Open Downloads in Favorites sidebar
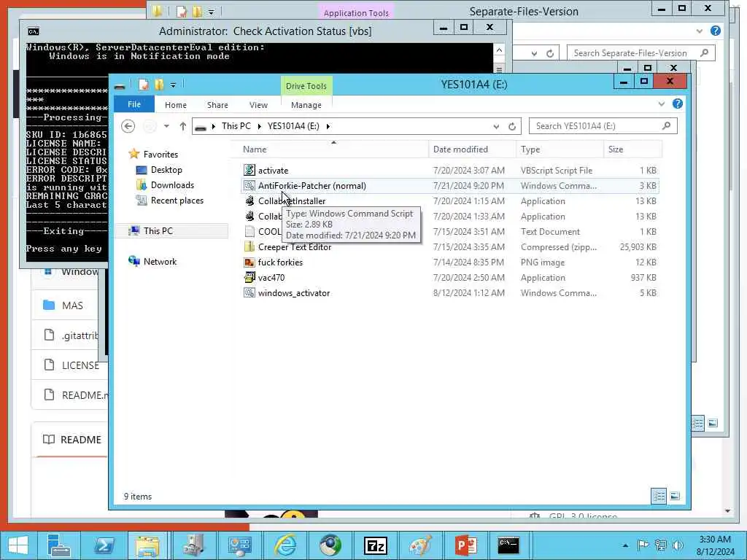747x560 pixels. point(172,184)
